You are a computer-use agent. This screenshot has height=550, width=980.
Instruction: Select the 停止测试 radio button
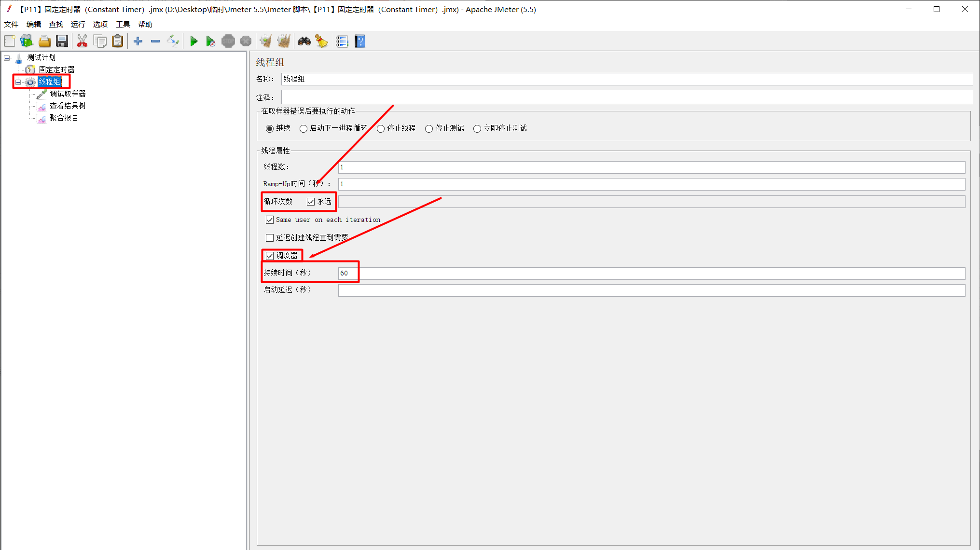tap(429, 129)
